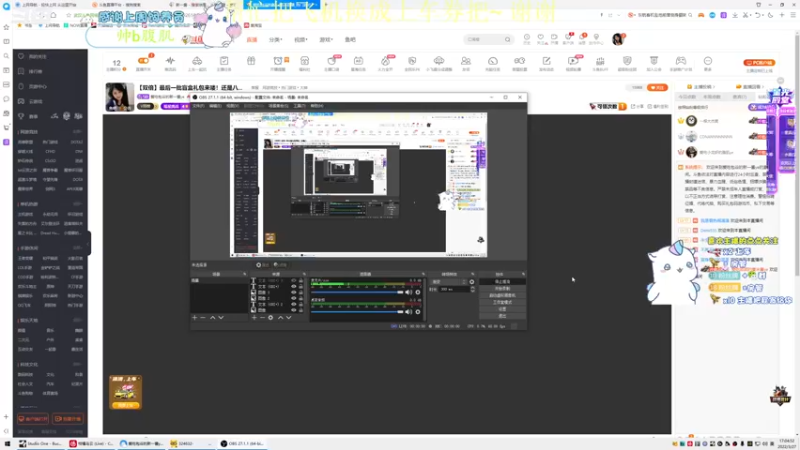This screenshot has height=450, width=800.
Task: Move selected scene up with arrow
Action: tap(212, 318)
